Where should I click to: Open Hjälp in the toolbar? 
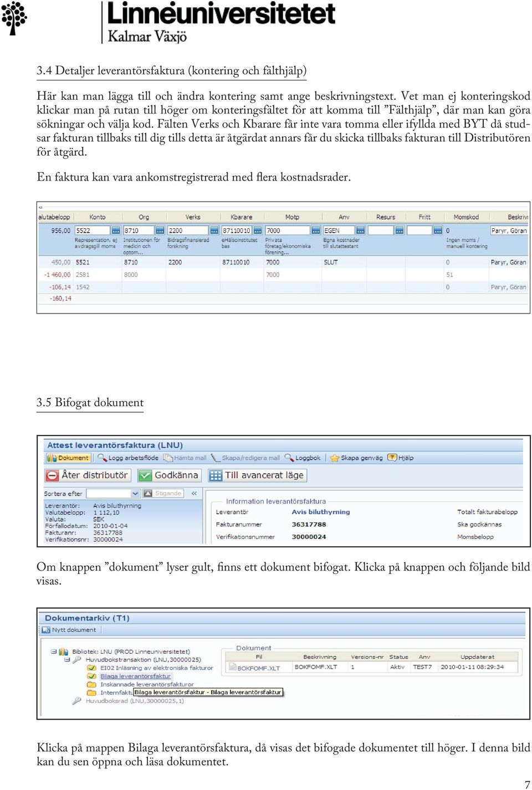tap(401, 458)
